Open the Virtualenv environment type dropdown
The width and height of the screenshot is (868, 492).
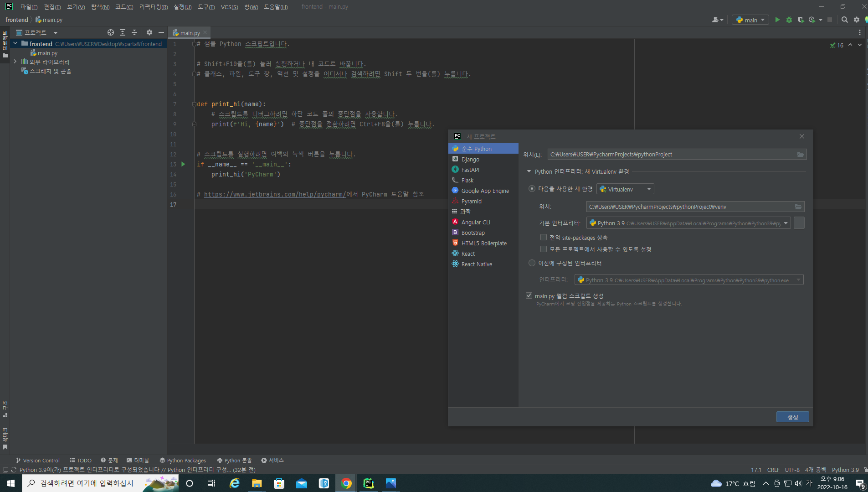coord(626,189)
